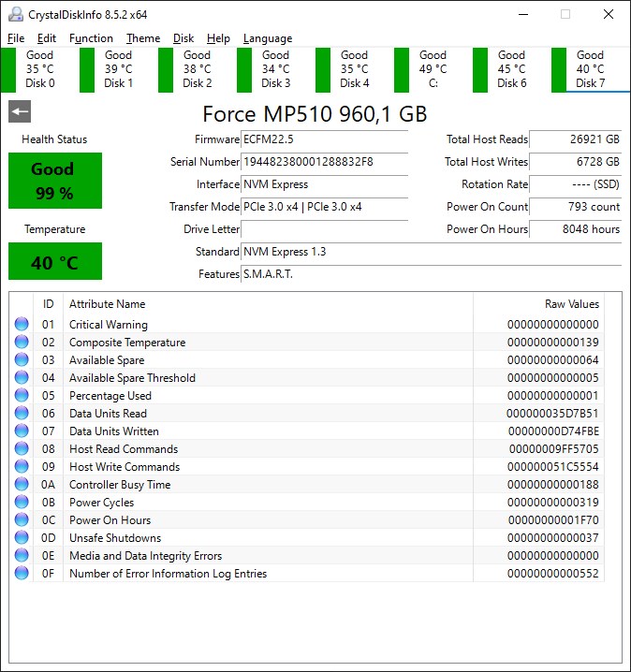Image resolution: width=631 pixels, height=672 pixels.
Task: Open the Help menu
Action: 218,38
